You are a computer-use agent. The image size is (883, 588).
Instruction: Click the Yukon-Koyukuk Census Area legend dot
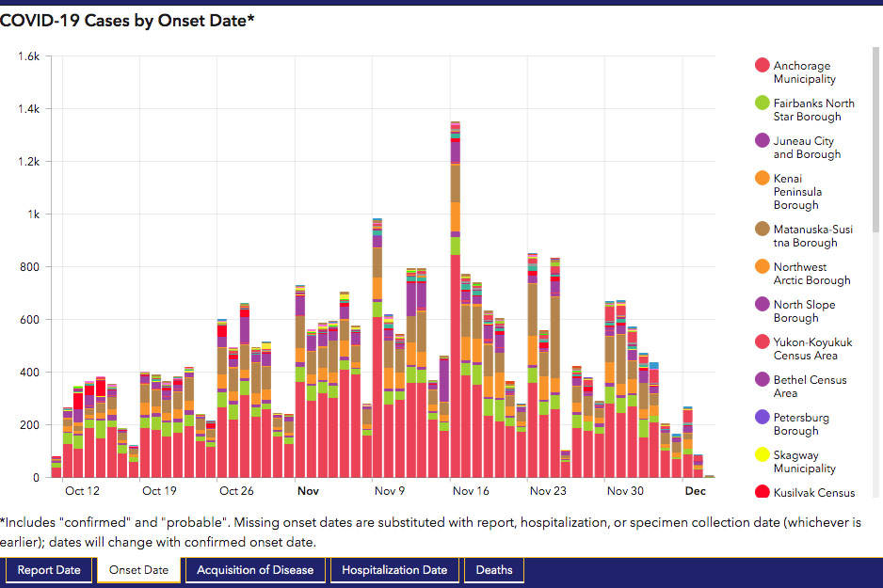point(763,342)
